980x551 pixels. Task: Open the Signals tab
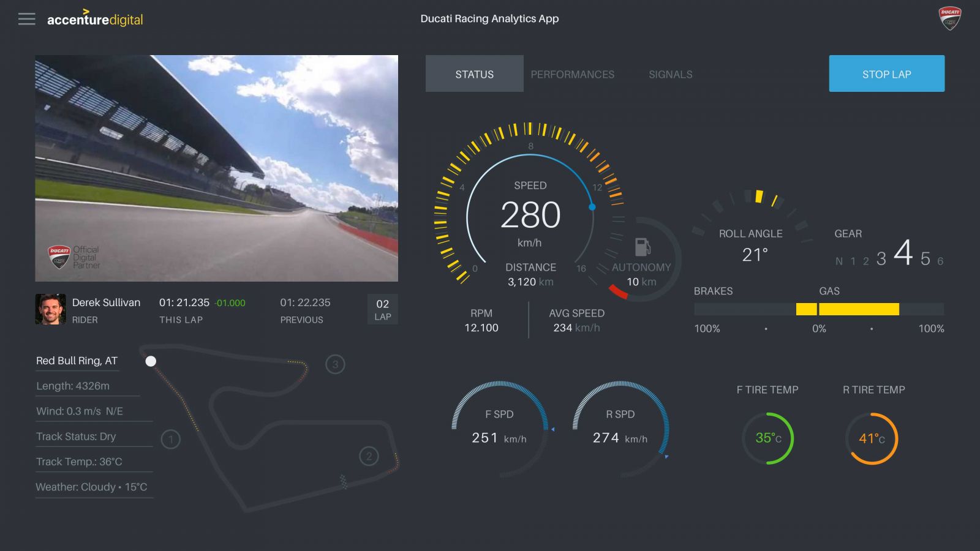(x=670, y=74)
